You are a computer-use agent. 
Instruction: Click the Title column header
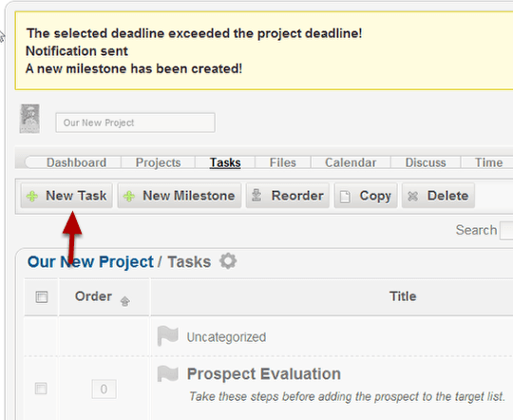point(403,296)
